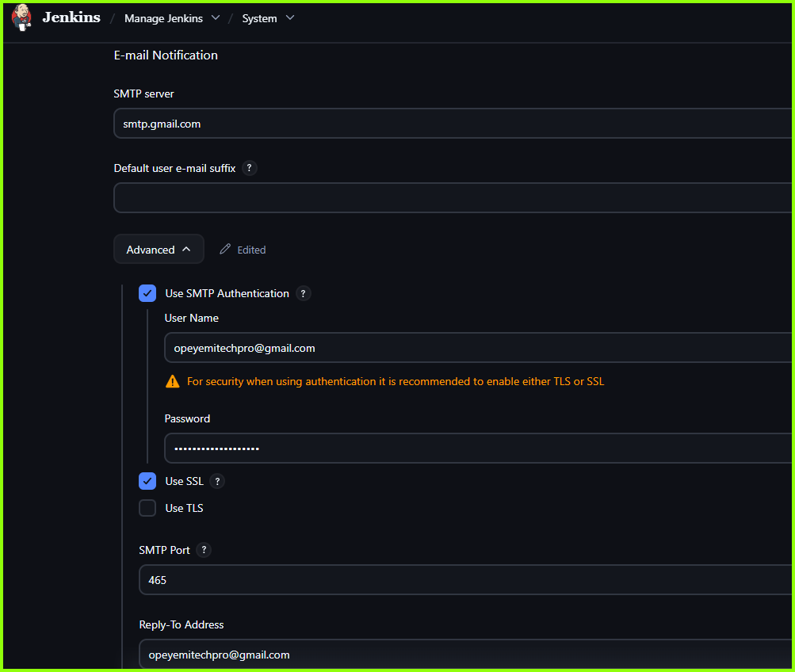
Task: Enable the Use TLS option
Action: (x=147, y=508)
